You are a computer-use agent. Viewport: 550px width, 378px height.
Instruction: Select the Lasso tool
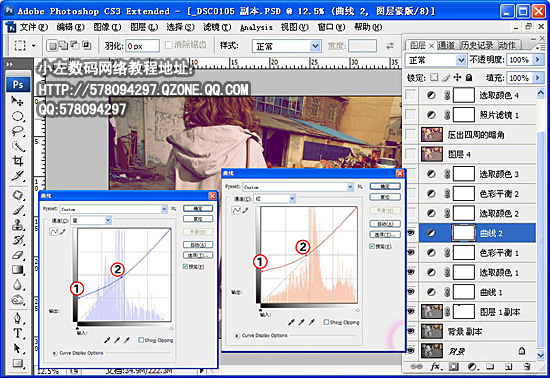18,131
